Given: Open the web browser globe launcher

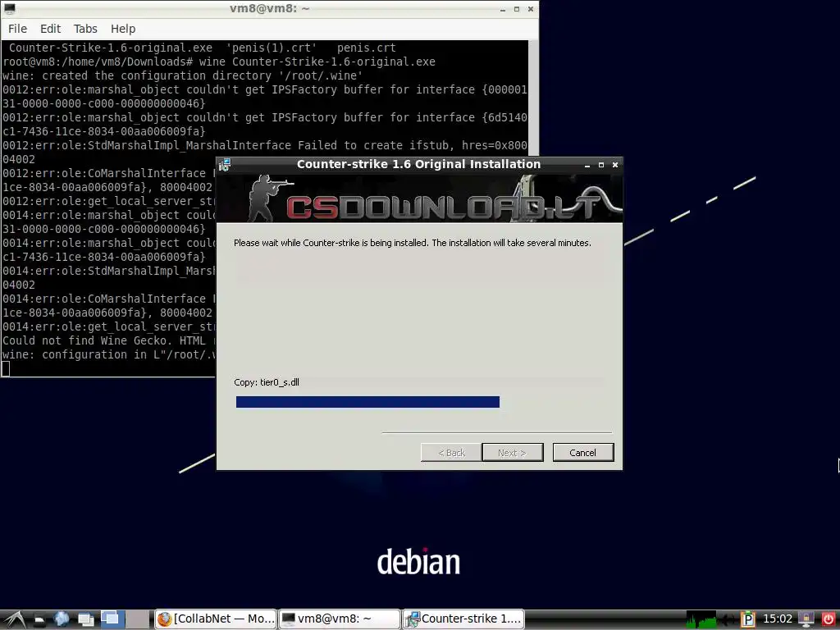Looking at the screenshot, I should 62,619.
